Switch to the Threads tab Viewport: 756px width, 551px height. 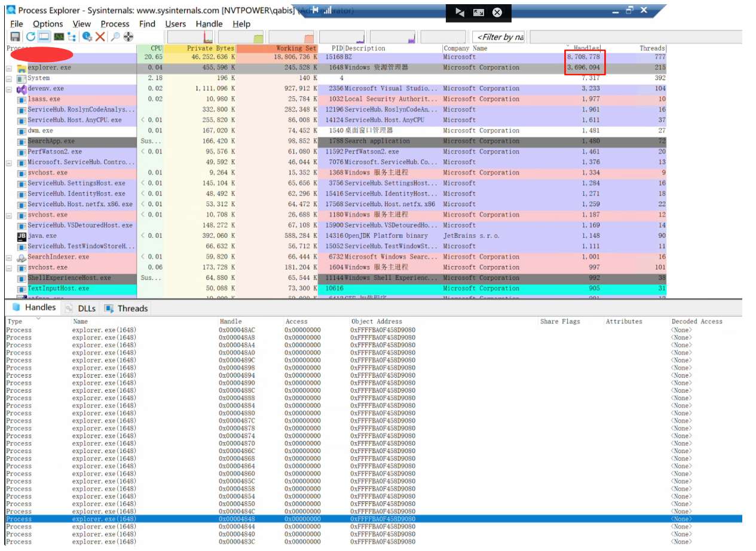click(x=126, y=308)
